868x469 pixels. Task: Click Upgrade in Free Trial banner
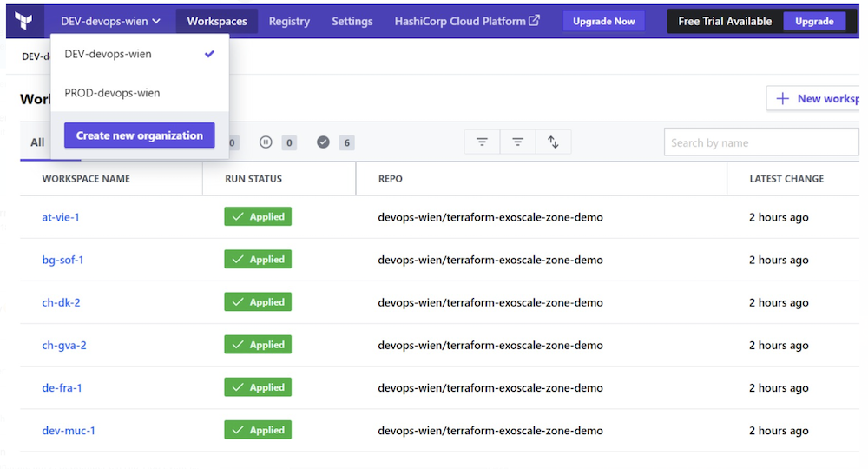(x=814, y=21)
